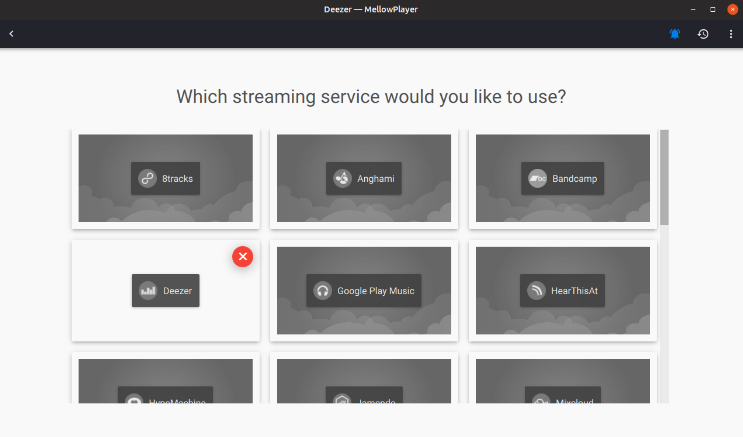This screenshot has width=743, height=437.
Task: Click the Bandcamp bc logo icon
Action: (537, 179)
